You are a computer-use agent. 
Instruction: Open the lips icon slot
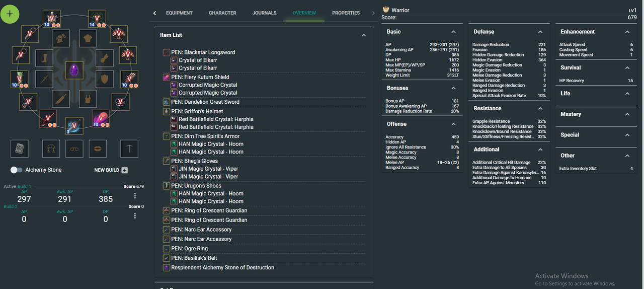tap(98, 149)
